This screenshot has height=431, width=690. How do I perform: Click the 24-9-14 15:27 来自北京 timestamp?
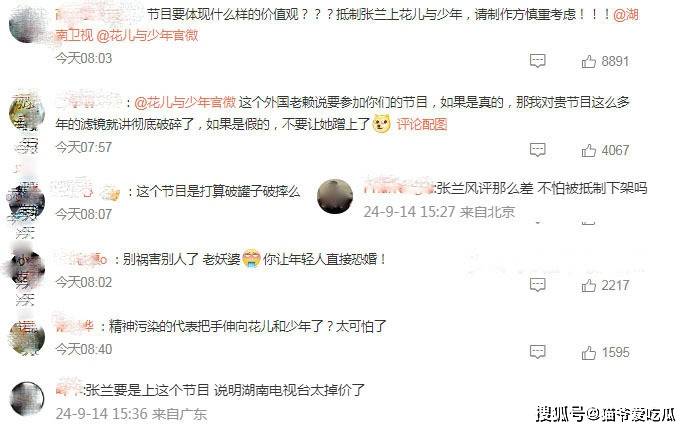tap(439, 212)
